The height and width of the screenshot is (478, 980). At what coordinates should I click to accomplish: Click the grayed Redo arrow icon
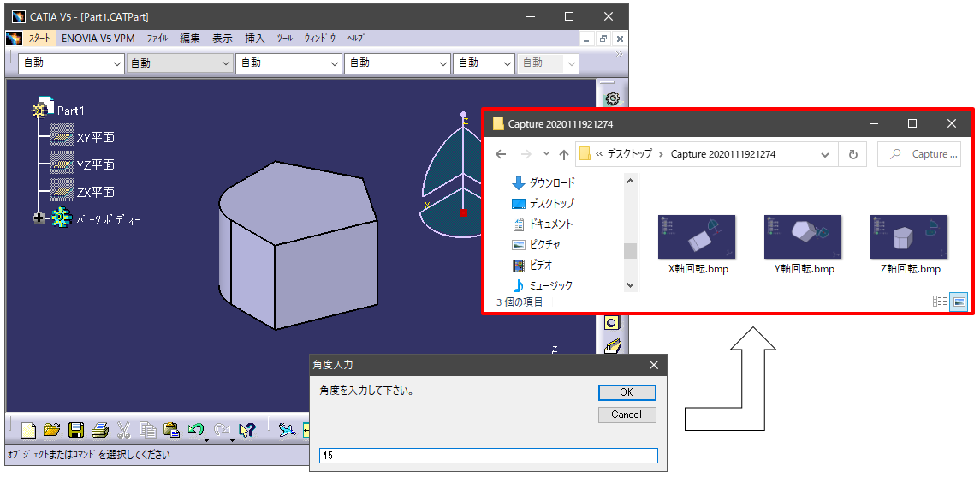[x=222, y=429]
